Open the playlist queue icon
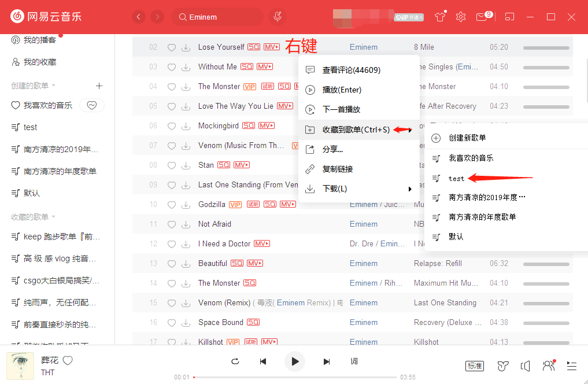The height and width of the screenshot is (384, 588). [571, 365]
